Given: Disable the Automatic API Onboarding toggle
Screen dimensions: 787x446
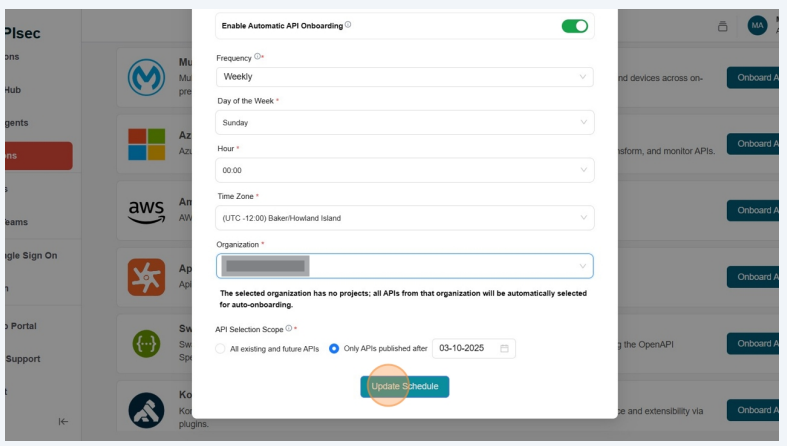Looking at the screenshot, I should tap(574, 25).
